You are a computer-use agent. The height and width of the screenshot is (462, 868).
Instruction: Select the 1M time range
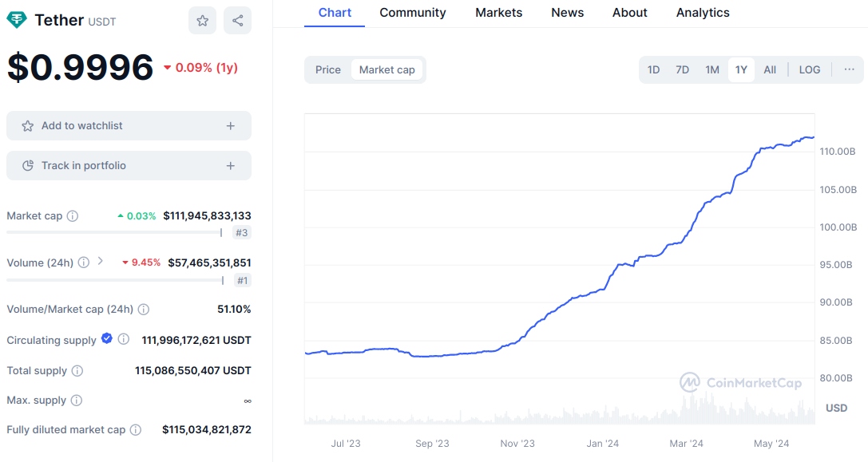(712, 69)
